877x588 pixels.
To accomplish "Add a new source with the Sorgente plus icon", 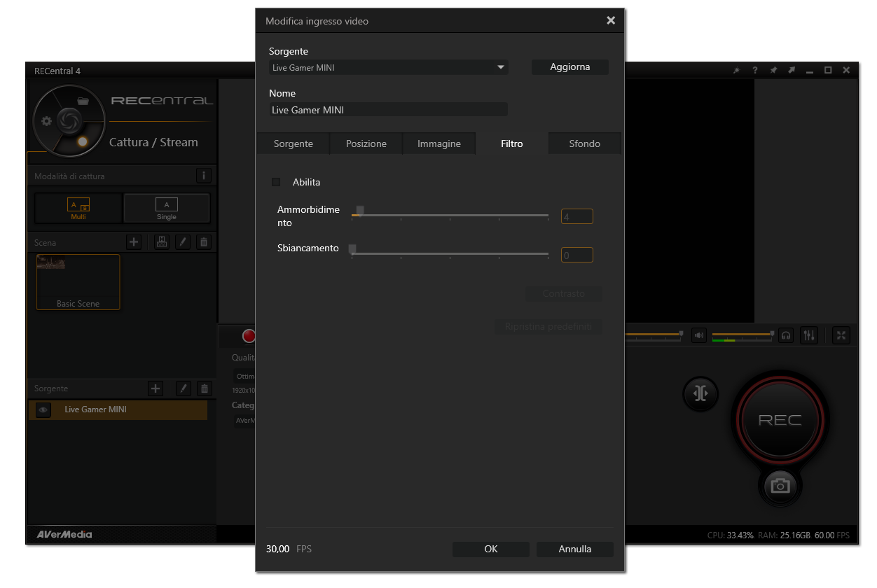I will click(156, 388).
